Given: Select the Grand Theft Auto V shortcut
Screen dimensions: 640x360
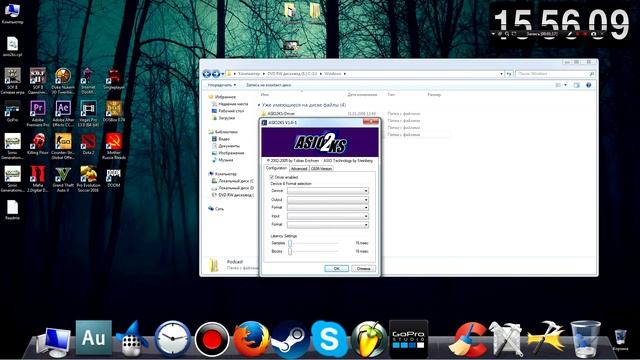Looking at the screenshot, I should [63, 179].
